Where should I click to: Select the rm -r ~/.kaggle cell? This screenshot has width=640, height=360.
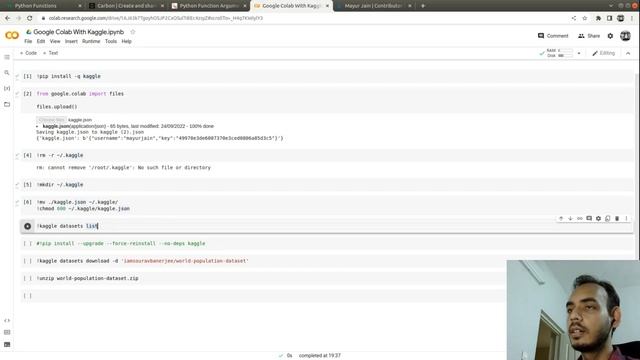[x=327, y=155]
